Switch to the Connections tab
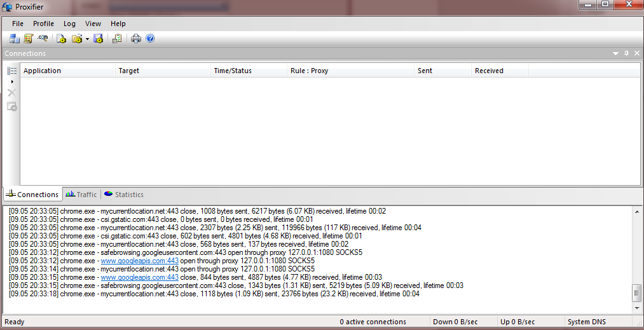The image size is (644, 330). click(32, 195)
